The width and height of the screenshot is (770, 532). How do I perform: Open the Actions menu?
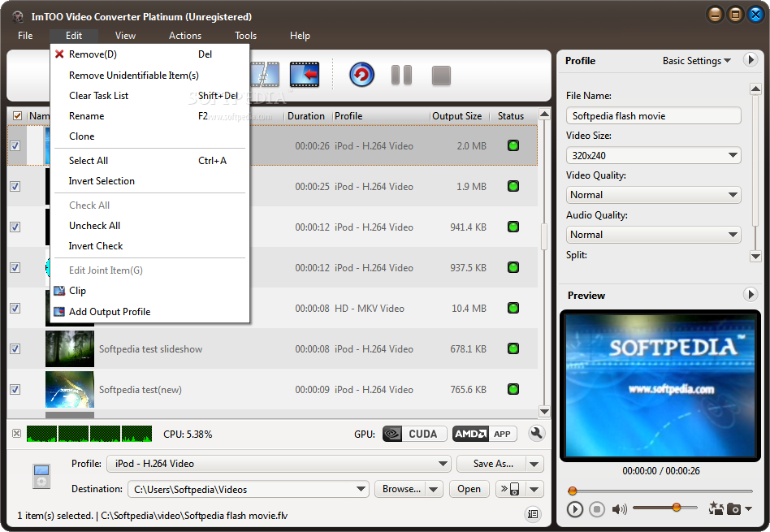[185, 36]
